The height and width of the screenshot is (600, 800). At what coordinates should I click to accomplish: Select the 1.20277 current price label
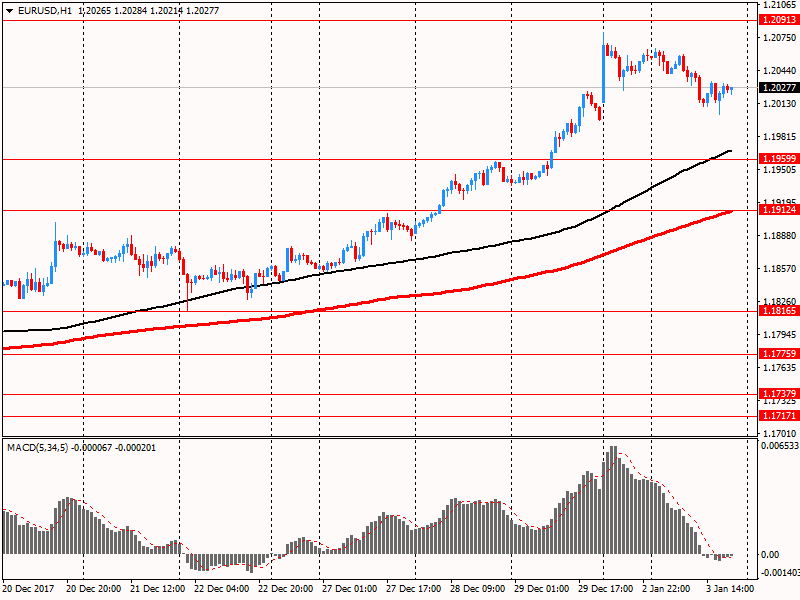click(x=779, y=88)
